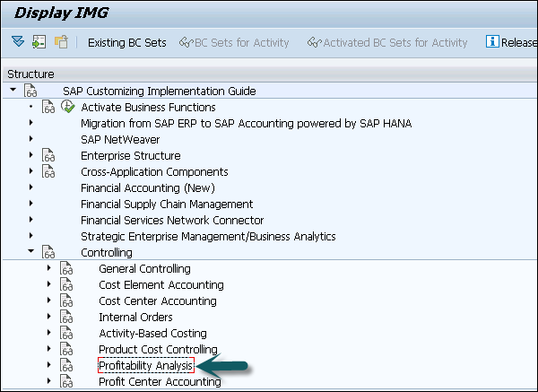The height and width of the screenshot is (392, 538).
Task: Click the Structure column header
Action: [30, 74]
